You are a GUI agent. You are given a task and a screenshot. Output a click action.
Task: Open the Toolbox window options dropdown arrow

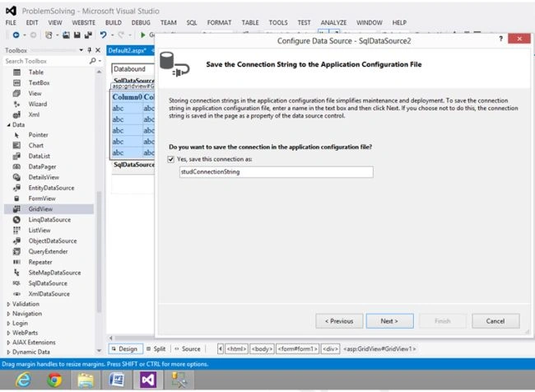[x=81, y=50]
